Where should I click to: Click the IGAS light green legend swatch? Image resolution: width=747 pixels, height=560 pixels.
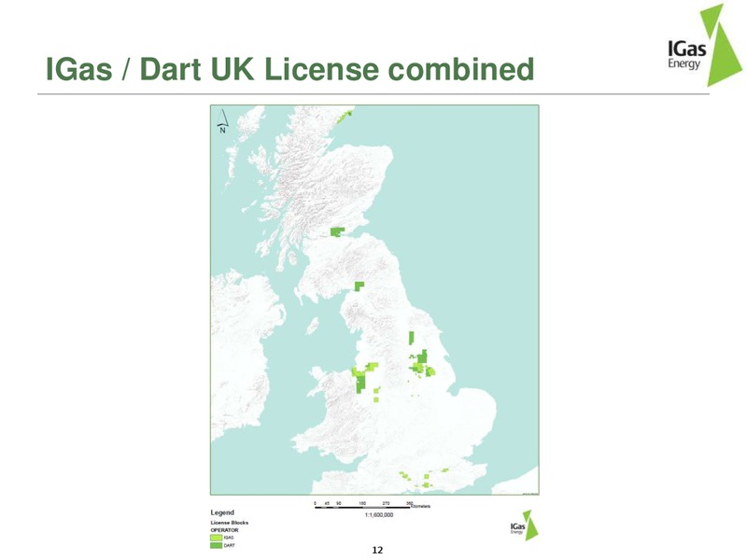[216, 538]
